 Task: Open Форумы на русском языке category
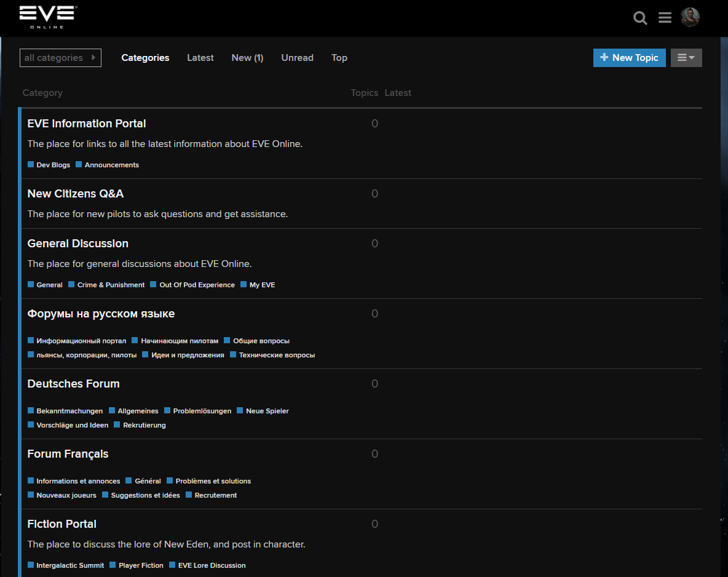point(101,314)
